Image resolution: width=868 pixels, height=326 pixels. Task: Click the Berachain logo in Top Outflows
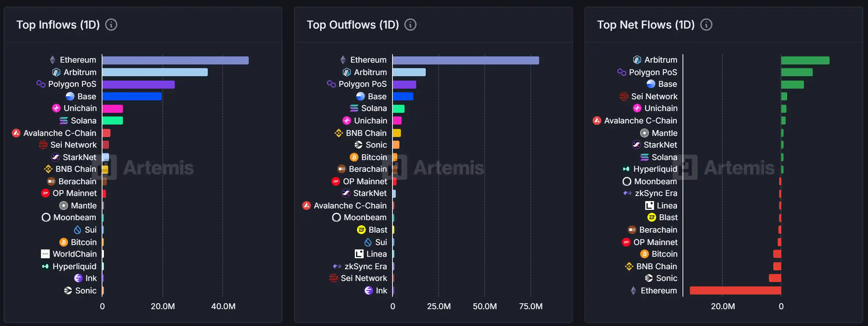click(x=342, y=169)
